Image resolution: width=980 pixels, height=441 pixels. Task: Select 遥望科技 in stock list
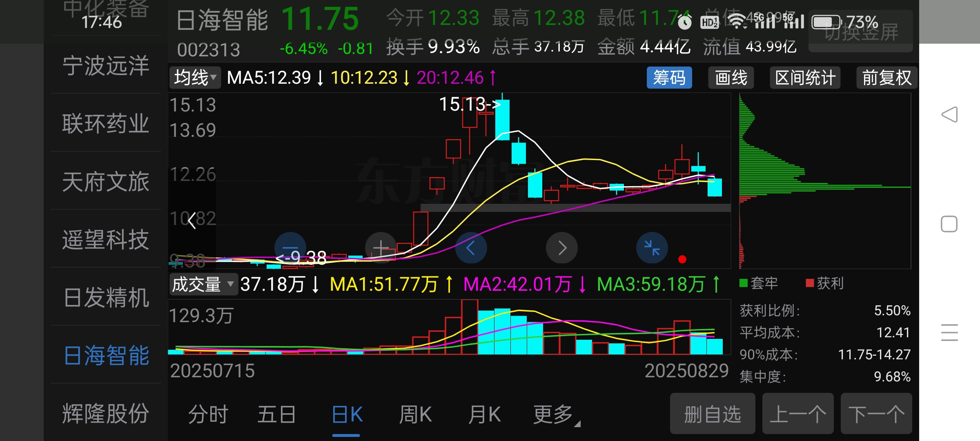[105, 239]
